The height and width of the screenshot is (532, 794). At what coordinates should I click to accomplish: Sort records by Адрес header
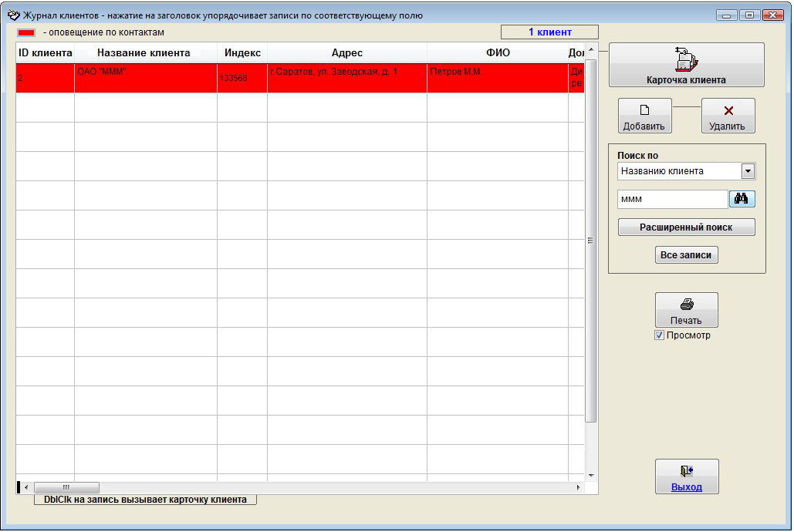(347, 52)
